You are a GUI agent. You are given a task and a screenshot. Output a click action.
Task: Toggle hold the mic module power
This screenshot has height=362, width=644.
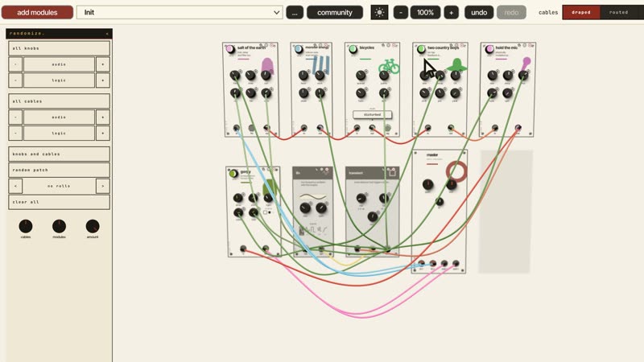[489, 49]
